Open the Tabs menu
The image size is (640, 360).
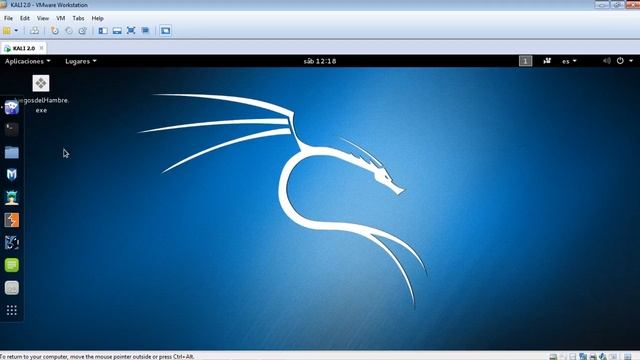pyautogui.click(x=78, y=18)
